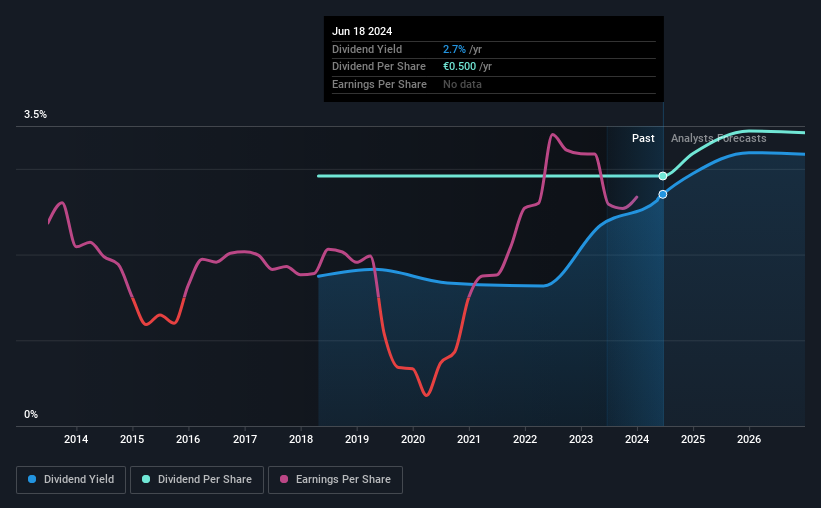Toggle the Earnings Per Share legend series
This screenshot has height=508, width=821.
coord(335,479)
